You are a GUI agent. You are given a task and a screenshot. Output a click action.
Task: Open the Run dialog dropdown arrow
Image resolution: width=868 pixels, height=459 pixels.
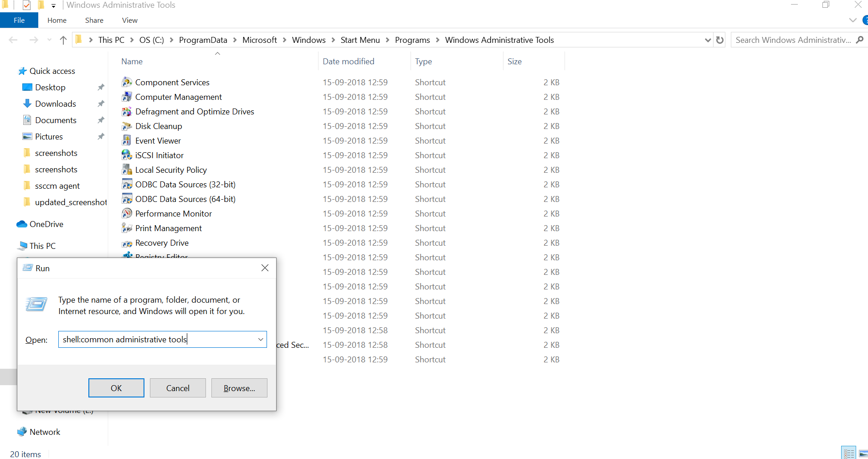pos(260,339)
